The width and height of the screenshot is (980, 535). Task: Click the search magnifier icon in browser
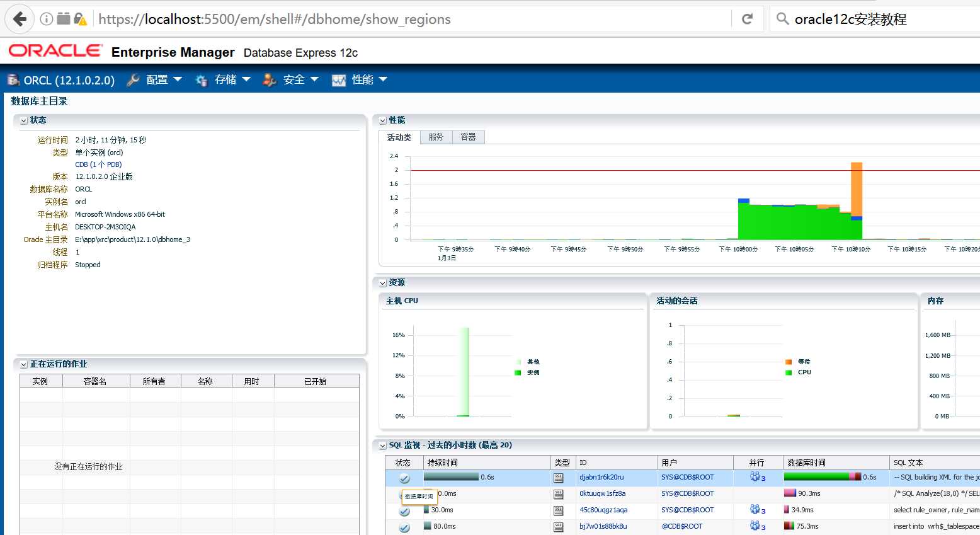[782, 19]
